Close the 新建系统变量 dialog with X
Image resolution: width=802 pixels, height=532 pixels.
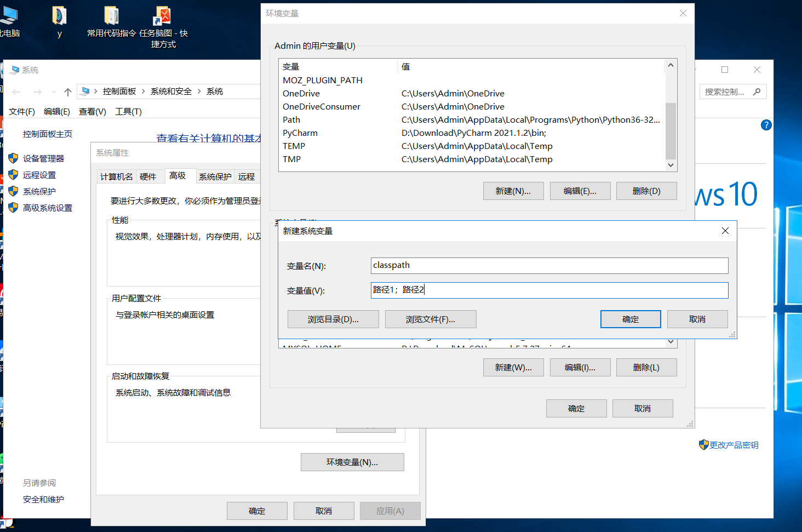[x=725, y=231]
